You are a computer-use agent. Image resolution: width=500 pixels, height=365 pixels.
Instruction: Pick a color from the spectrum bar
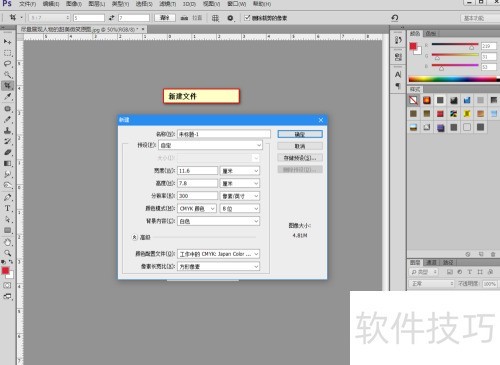coord(454,79)
